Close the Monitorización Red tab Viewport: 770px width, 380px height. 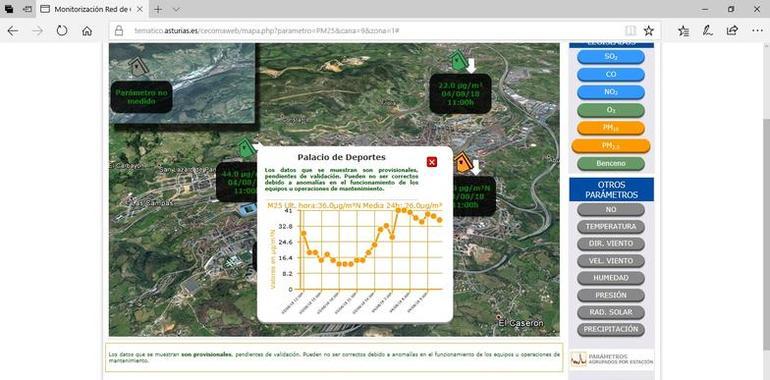click(139, 9)
